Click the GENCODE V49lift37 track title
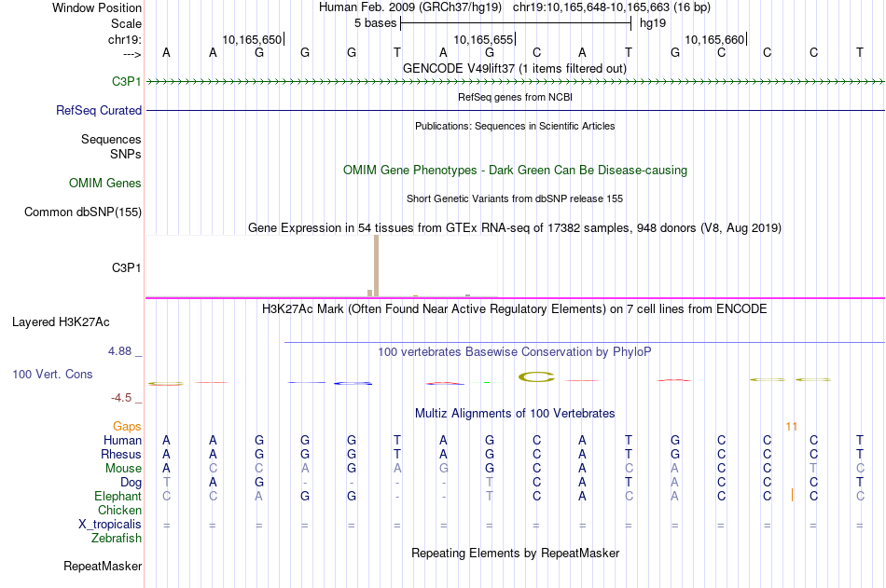This screenshot has height=588, width=886. 515,68
